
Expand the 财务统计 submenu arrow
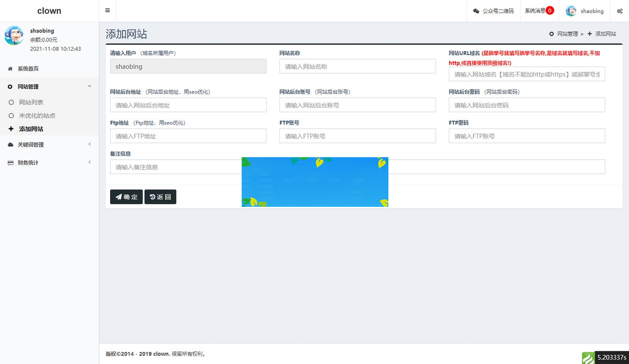(89, 163)
